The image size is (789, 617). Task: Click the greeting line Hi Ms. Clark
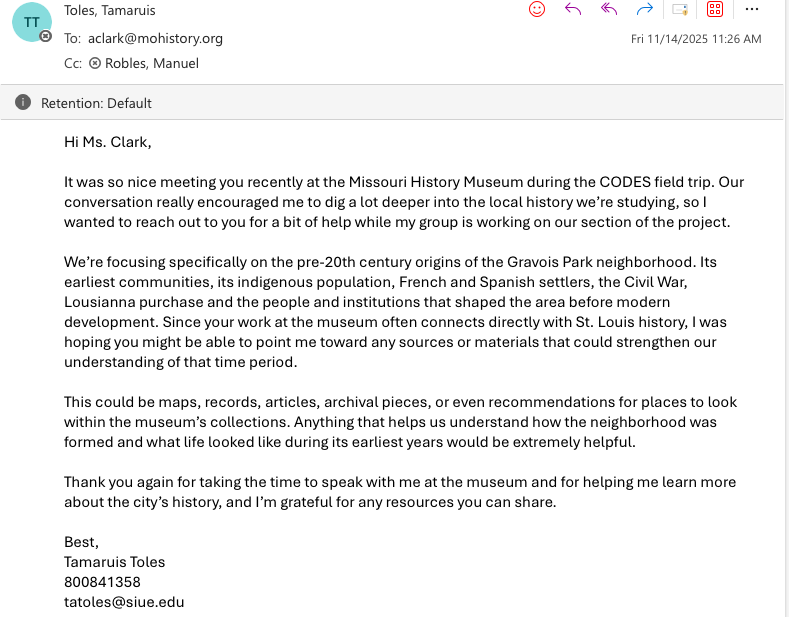tap(108, 141)
